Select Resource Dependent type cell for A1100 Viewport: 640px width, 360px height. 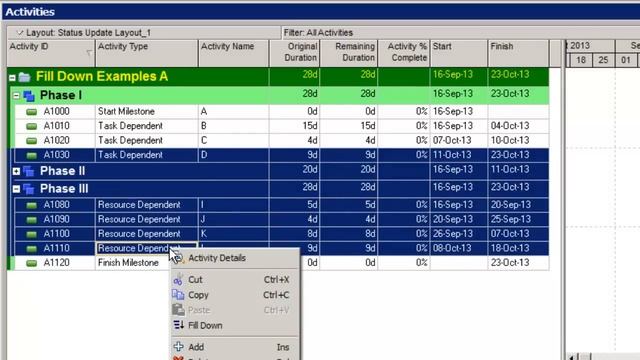147,234
